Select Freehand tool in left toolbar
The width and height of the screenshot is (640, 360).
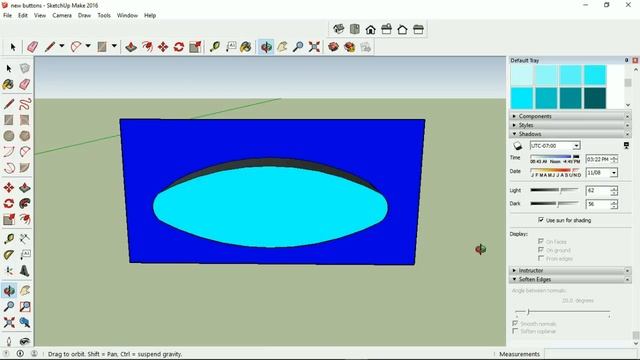[x=25, y=104]
